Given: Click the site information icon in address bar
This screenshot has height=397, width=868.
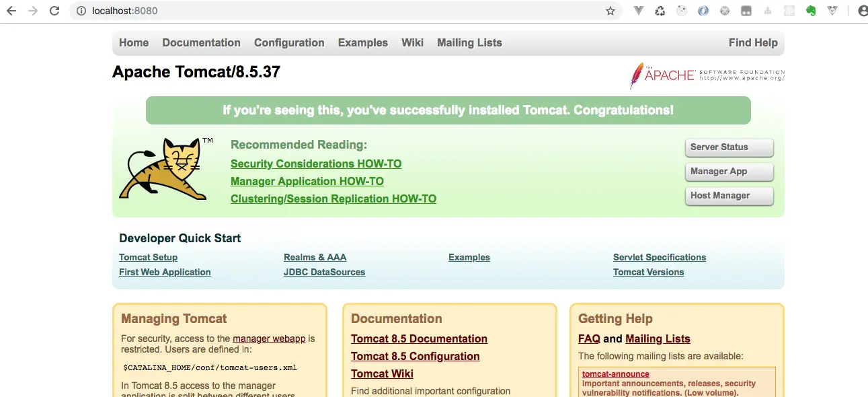Looking at the screenshot, I should [81, 11].
